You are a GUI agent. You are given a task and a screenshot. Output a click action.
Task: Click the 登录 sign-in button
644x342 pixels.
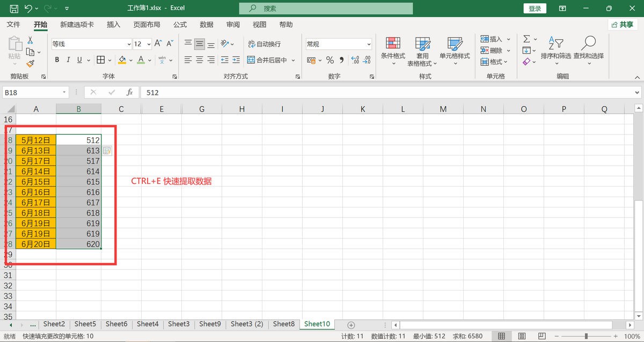click(x=535, y=9)
